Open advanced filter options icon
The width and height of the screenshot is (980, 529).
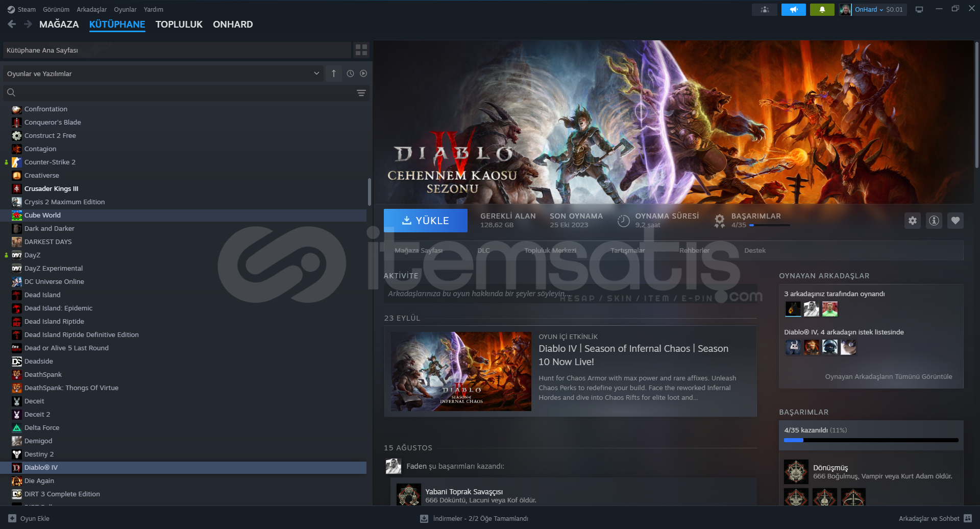(361, 93)
